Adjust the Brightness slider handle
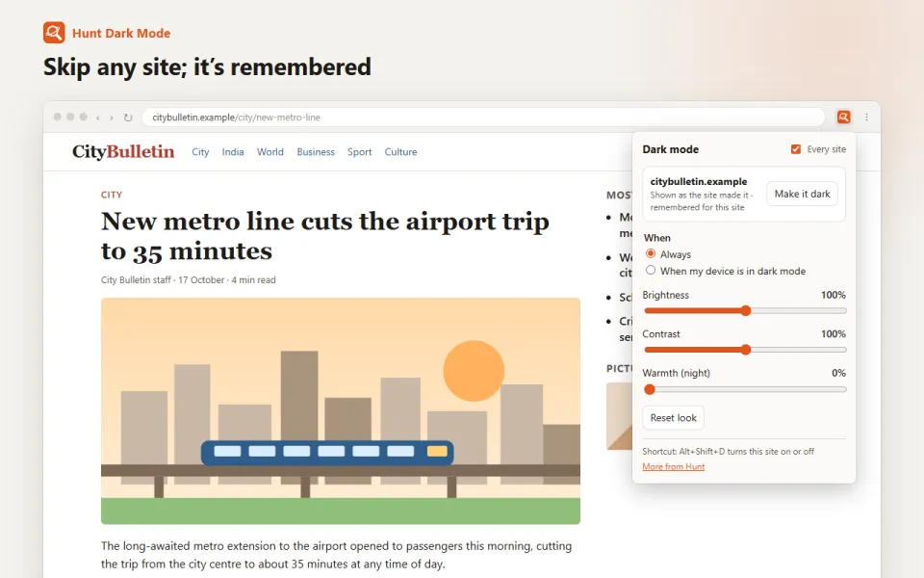 tap(745, 311)
